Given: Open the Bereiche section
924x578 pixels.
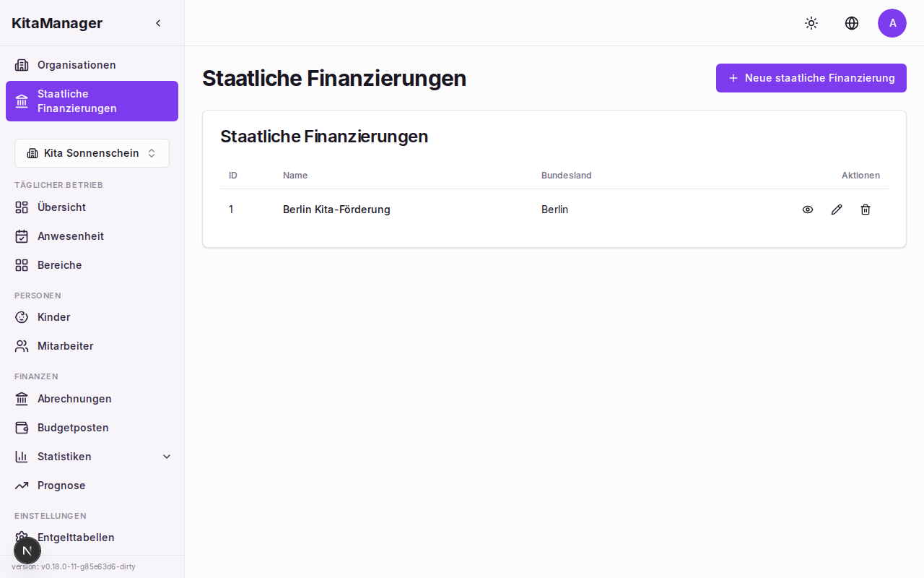Looking at the screenshot, I should point(59,265).
